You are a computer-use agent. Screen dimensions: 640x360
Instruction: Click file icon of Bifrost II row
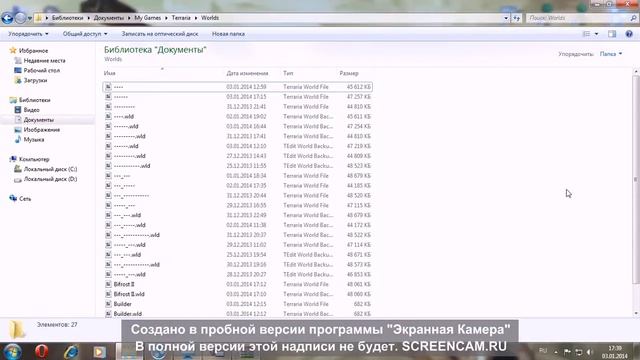pyautogui.click(x=108, y=284)
